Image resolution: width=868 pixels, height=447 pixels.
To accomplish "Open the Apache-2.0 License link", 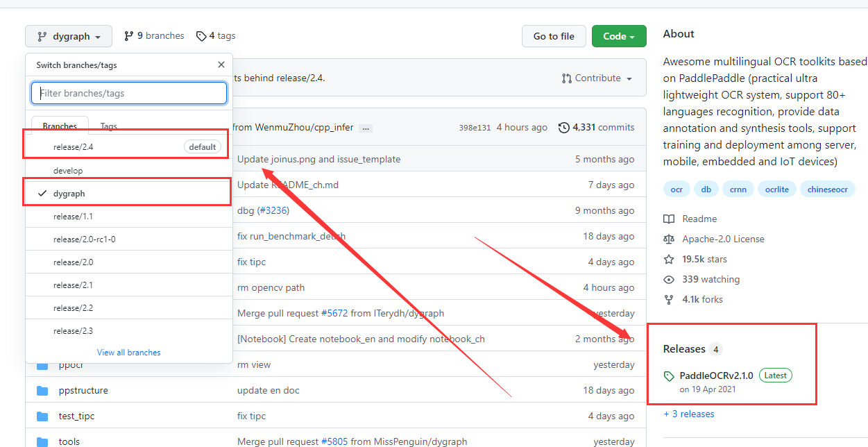I will pyautogui.click(x=723, y=239).
